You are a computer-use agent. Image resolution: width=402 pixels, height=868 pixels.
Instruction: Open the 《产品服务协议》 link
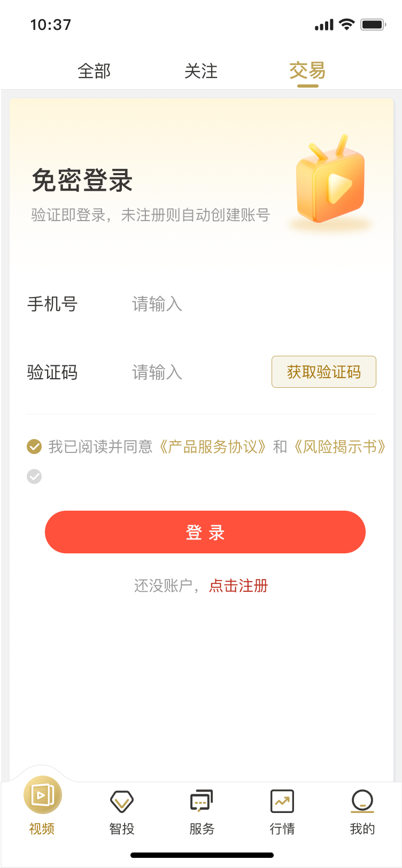click(213, 447)
